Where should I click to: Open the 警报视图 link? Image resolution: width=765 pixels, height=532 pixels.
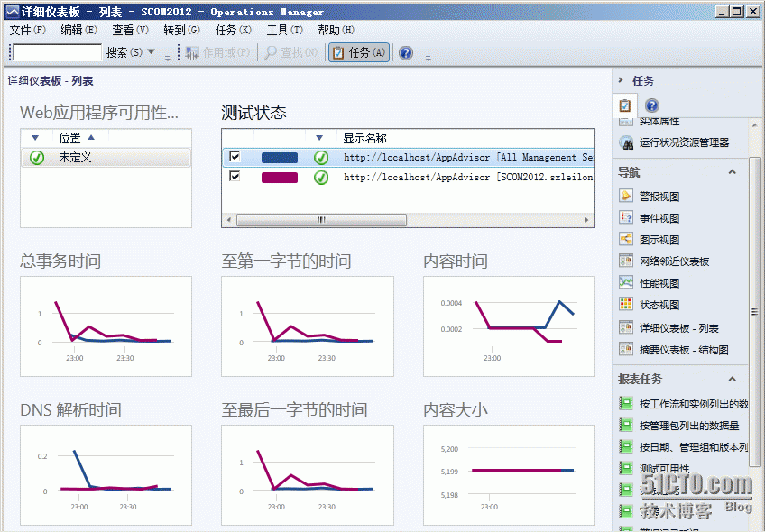(659, 197)
